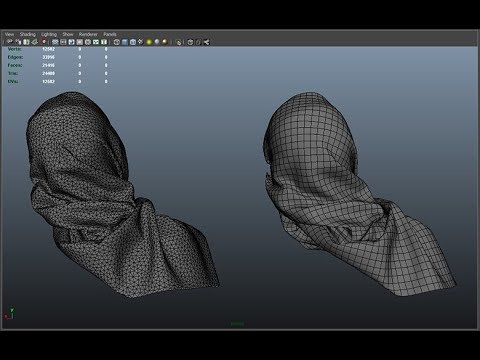
Task: Click the Tris total count value
Action: pos(48,73)
